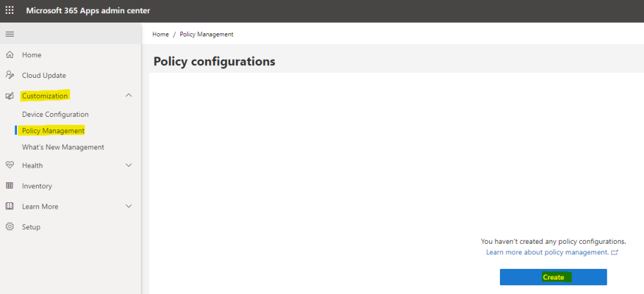
Task: Click the Home house icon
Action: pos(9,55)
